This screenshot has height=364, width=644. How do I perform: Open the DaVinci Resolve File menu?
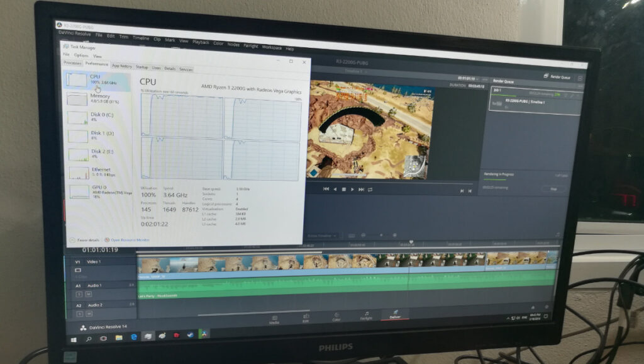pyautogui.click(x=99, y=35)
